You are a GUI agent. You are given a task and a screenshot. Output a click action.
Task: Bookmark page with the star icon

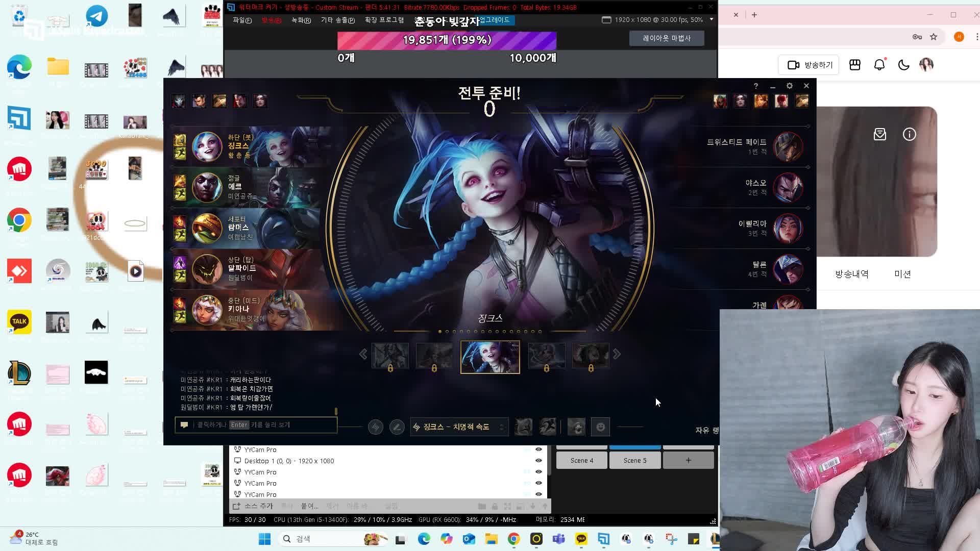[934, 37]
